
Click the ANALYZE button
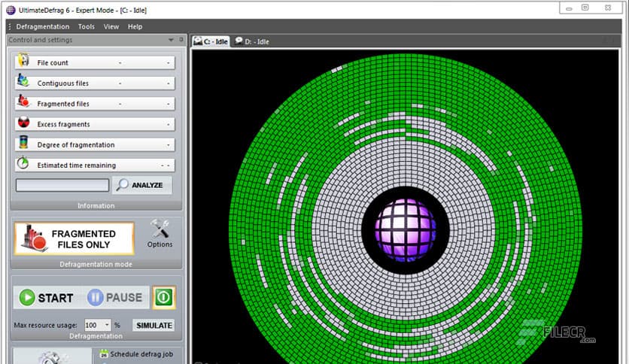click(x=142, y=185)
